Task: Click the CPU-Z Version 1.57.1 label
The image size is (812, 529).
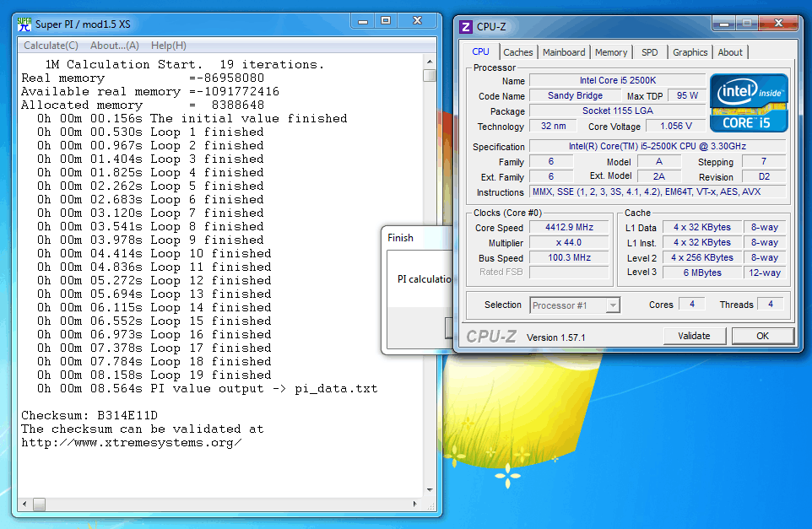Action: coord(555,337)
